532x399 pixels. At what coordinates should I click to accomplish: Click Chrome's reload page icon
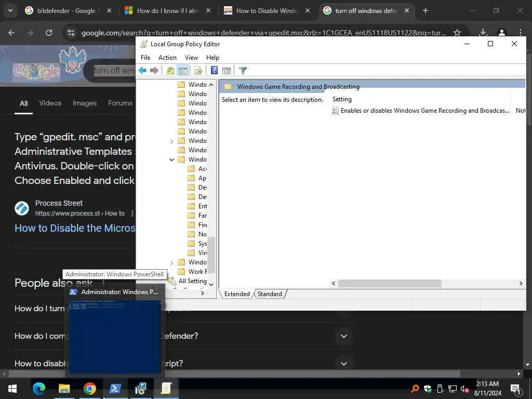click(x=49, y=33)
